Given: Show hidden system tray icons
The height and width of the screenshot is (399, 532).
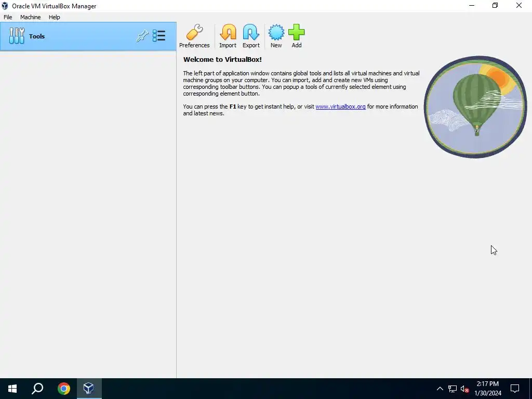Looking at the screenshot, I should 440,389.
